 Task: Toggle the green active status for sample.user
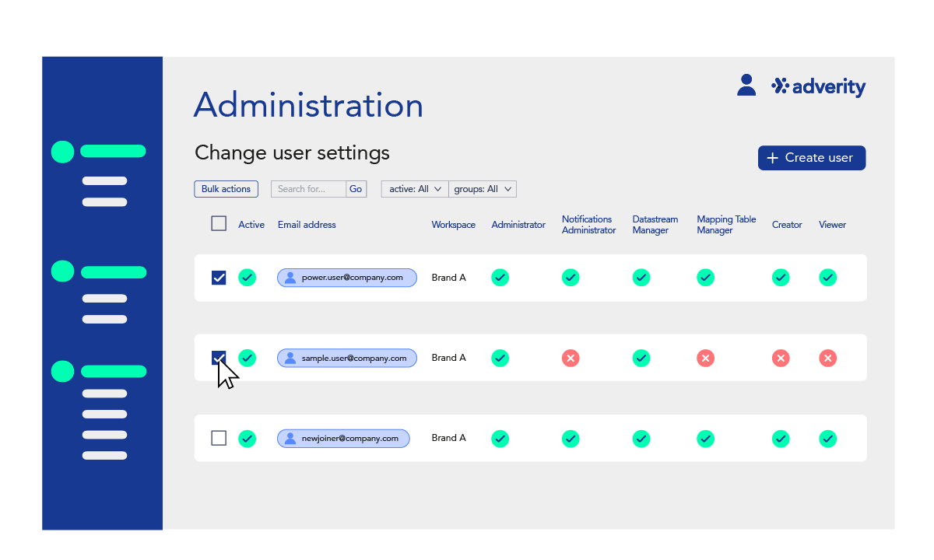(x=248, y=358)
